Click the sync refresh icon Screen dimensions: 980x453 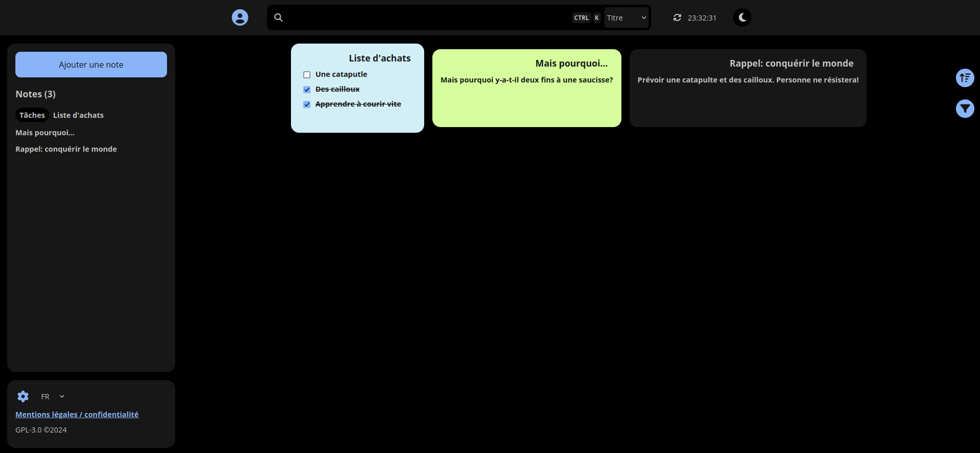click(x=677, y=17)
